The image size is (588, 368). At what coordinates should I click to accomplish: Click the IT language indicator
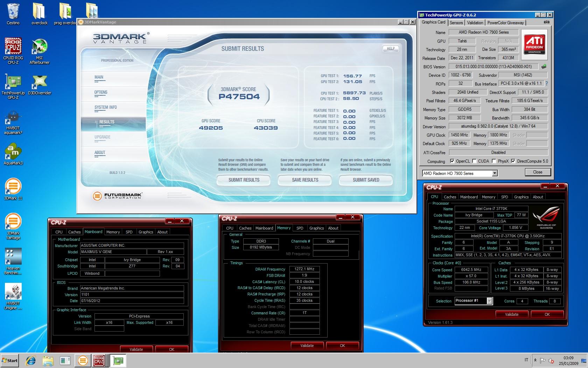pos(526,360)
